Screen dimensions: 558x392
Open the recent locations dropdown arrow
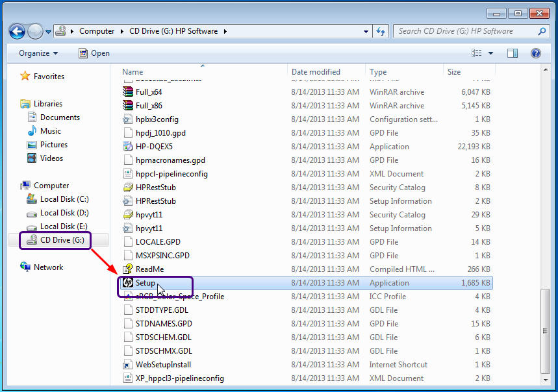[49, 32]
